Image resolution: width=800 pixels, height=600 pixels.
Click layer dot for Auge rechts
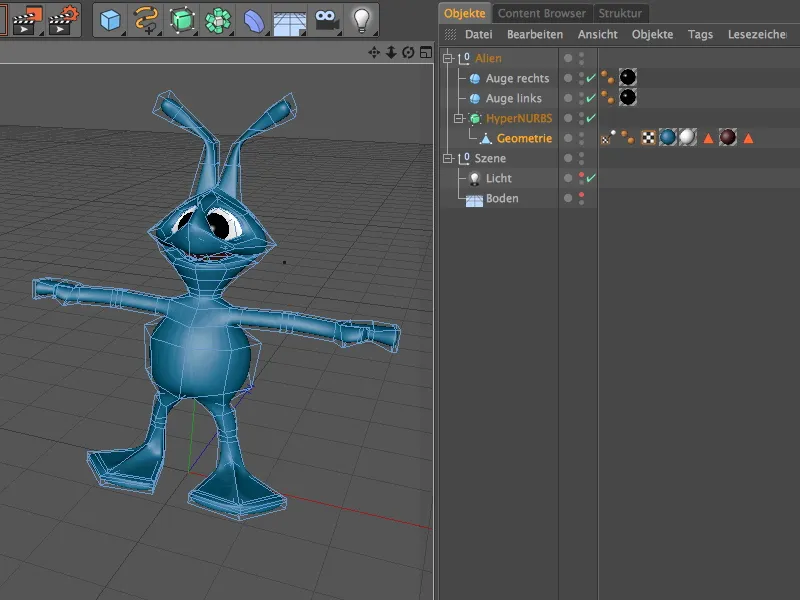tap(568, 78)
